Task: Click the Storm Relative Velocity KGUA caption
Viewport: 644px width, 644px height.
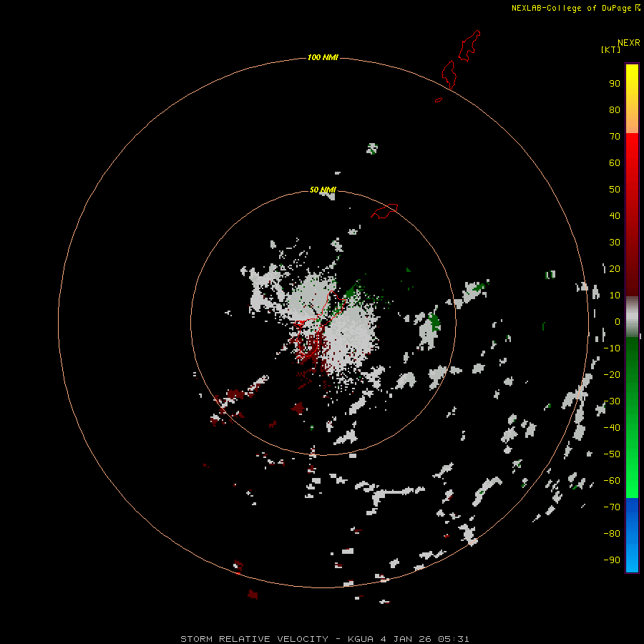Action: pos(325,639)
